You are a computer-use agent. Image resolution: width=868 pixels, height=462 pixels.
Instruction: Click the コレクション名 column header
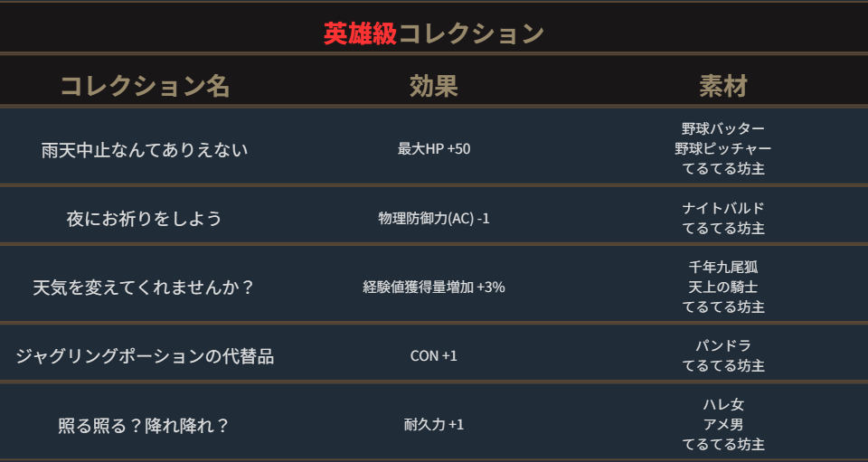click(145, 86)
